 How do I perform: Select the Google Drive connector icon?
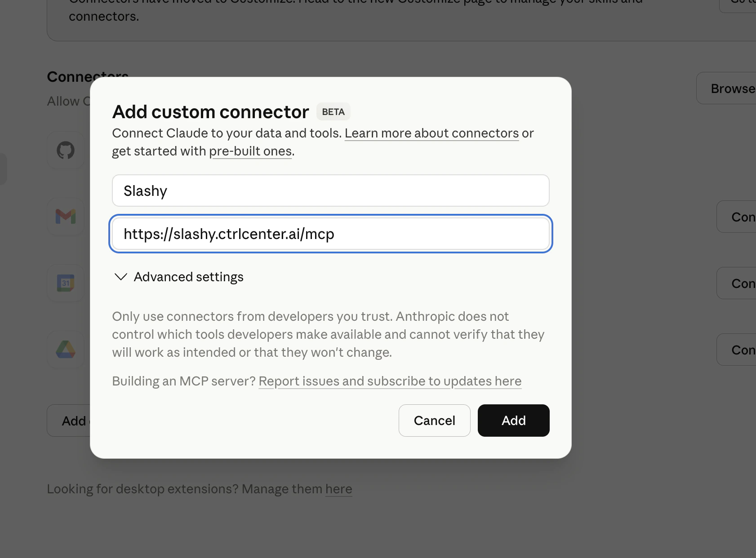[x=66, y=349]
